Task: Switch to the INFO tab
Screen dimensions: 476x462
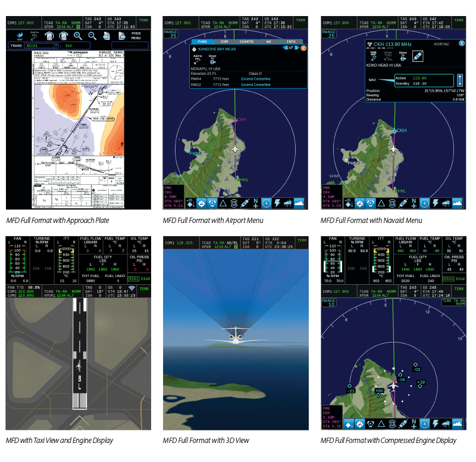Action: pos(291,42)
